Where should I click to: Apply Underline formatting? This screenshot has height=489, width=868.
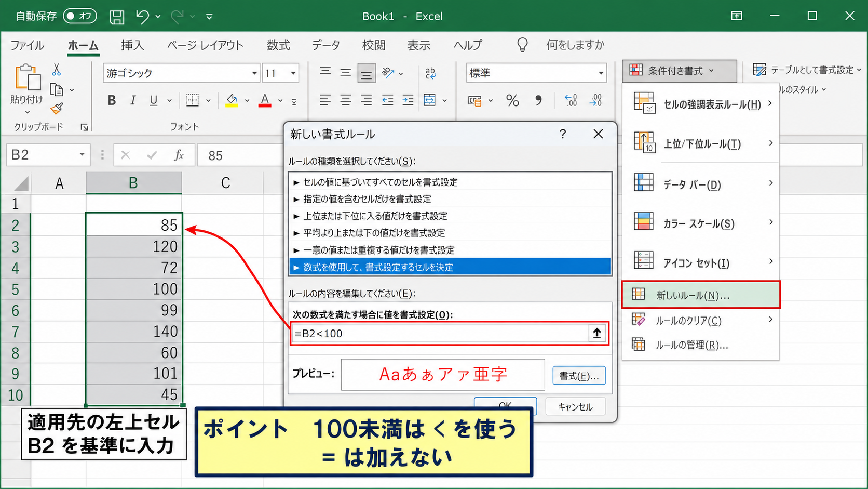coord(154,100)
